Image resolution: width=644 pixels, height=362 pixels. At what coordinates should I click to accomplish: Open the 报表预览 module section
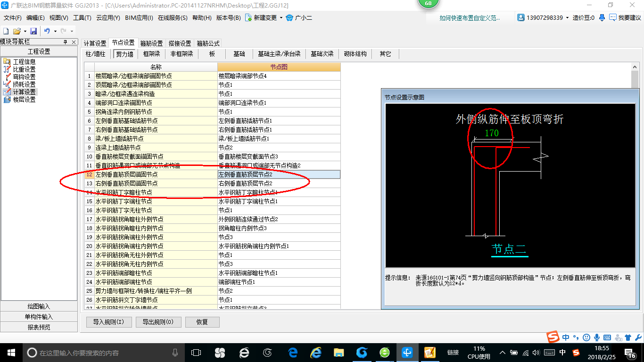39,327
